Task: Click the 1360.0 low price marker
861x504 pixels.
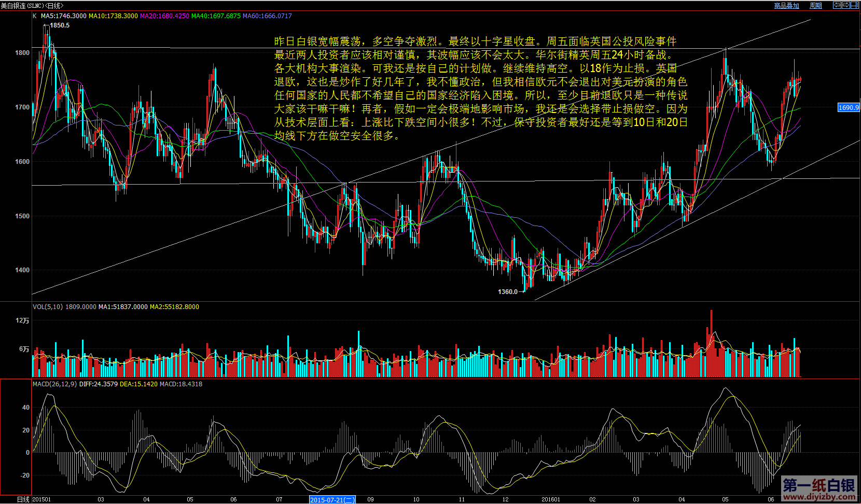Action: 508,292
